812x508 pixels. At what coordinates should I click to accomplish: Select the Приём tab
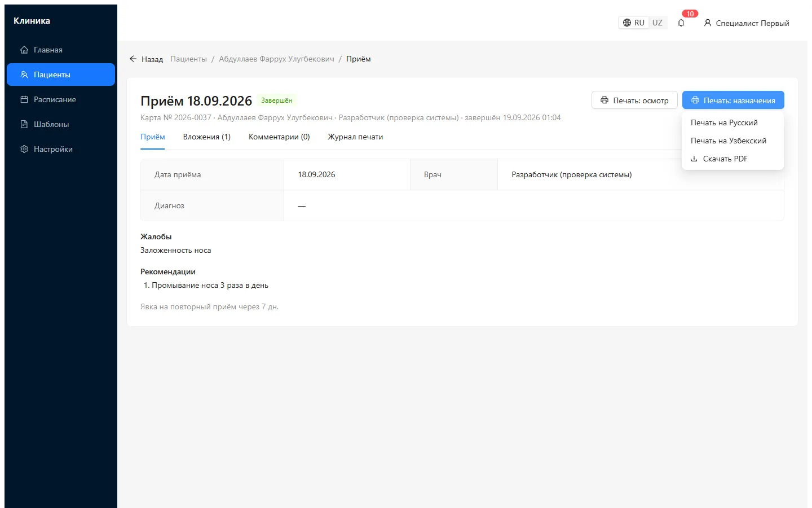(x=153, y=137)
